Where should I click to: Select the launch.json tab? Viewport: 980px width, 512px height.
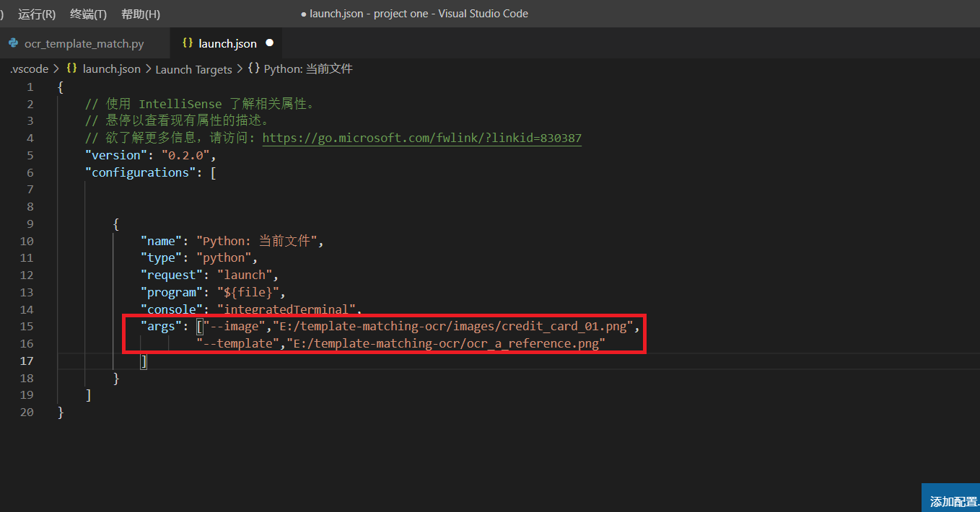226,43
